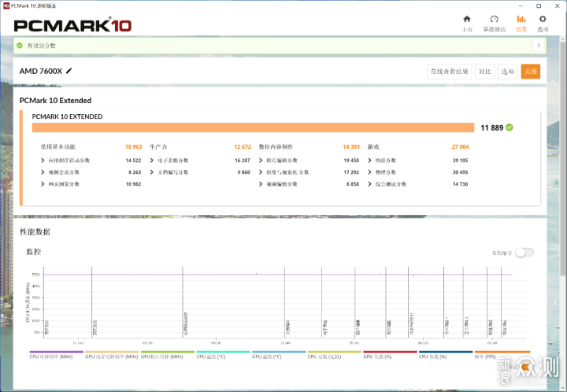Minimize the PCMark 10 window
567x392 pixels.
tap(521, 6)
